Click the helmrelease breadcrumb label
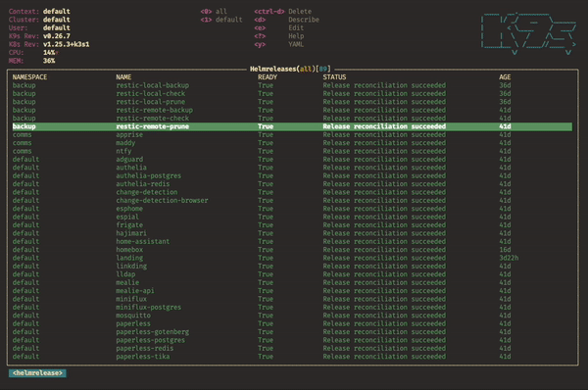 pos(37,373)
